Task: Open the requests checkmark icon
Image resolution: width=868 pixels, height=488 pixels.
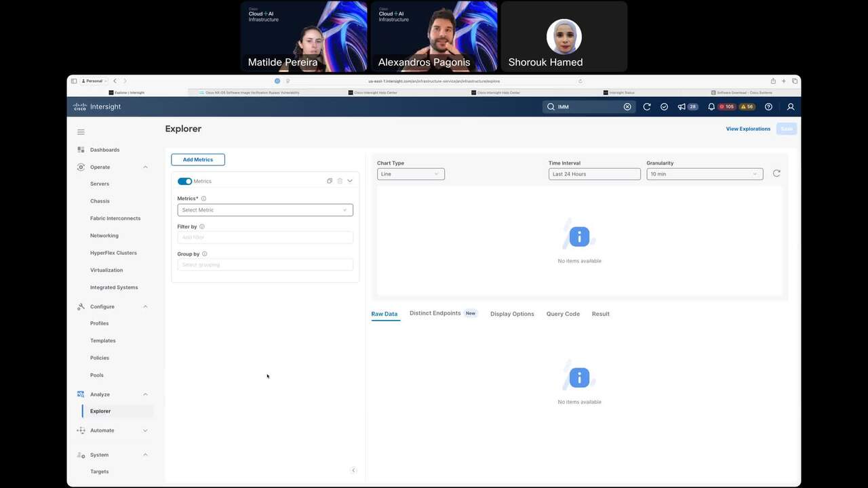Action: coord(664,106)
